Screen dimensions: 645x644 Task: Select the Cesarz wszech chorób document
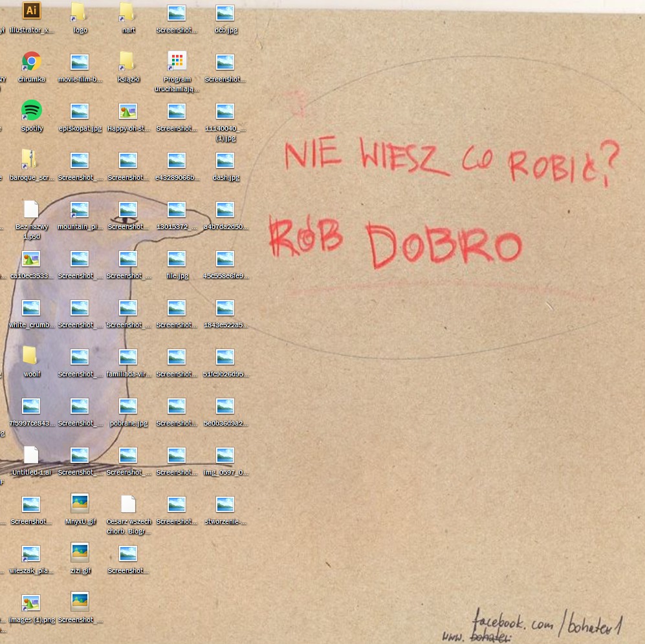tap(128, 504)
